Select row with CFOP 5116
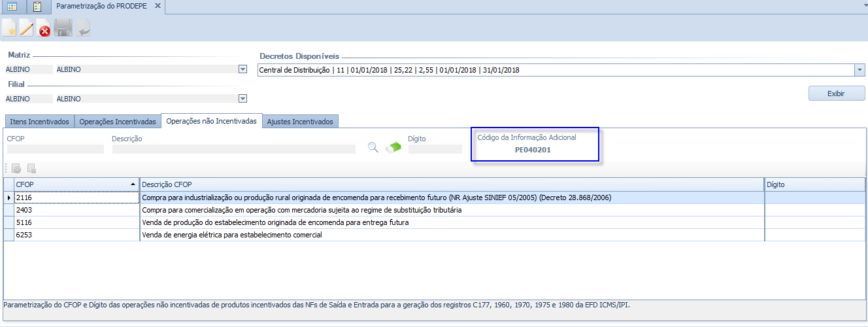This screenshot has width=868, height=327. [x=434, y=222]
